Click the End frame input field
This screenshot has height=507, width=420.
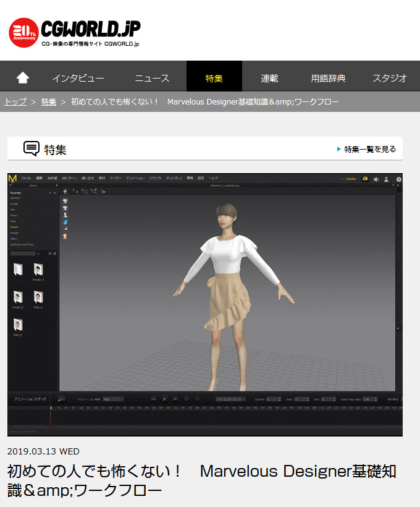[x=329, y=399]
